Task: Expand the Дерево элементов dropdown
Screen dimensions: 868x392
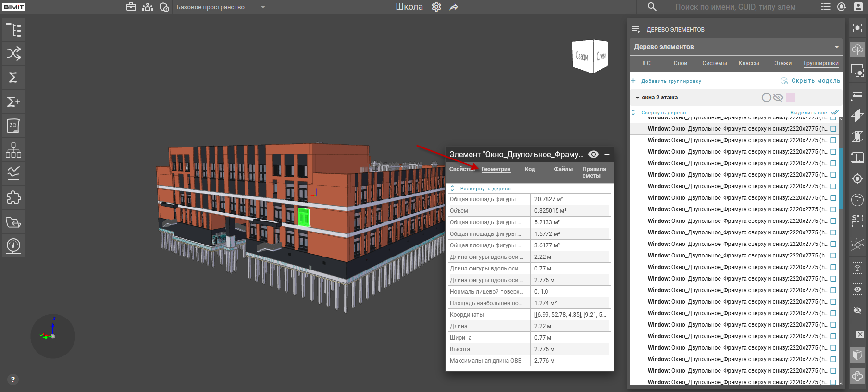Action: click(836, 47)
